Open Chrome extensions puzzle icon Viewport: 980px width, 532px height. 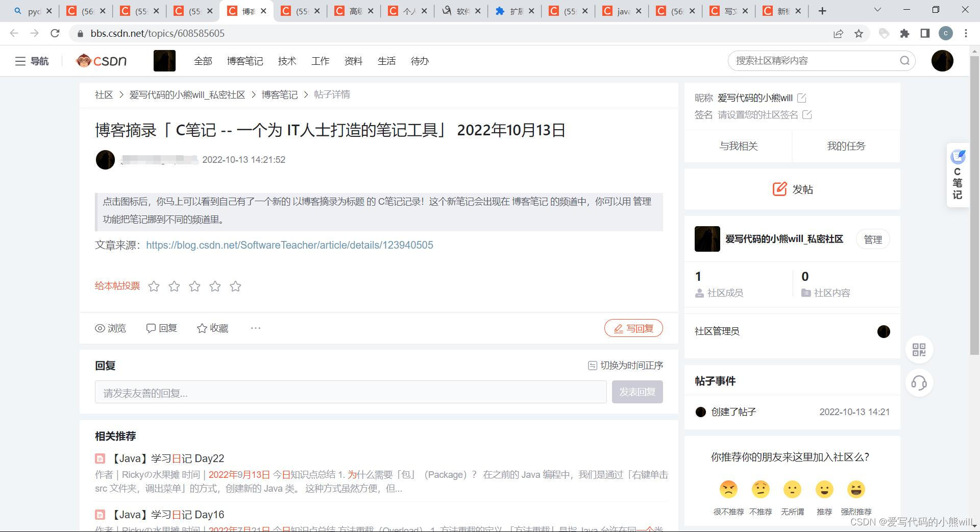(904, 33)
